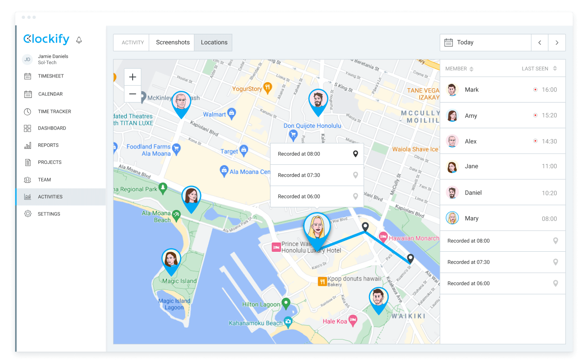The height and width of the screenshot is (364, 588).
Task: Switch to the Screenshots tab
Action: click(173, 43)
